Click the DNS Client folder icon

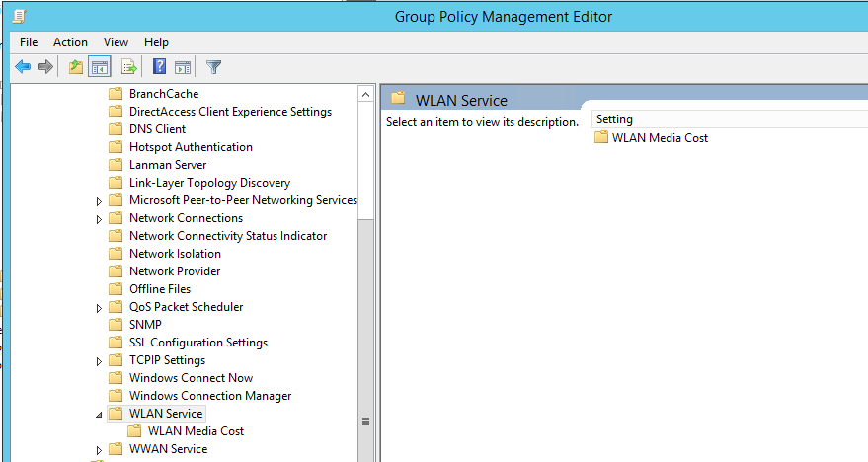[x=116, y=129]
